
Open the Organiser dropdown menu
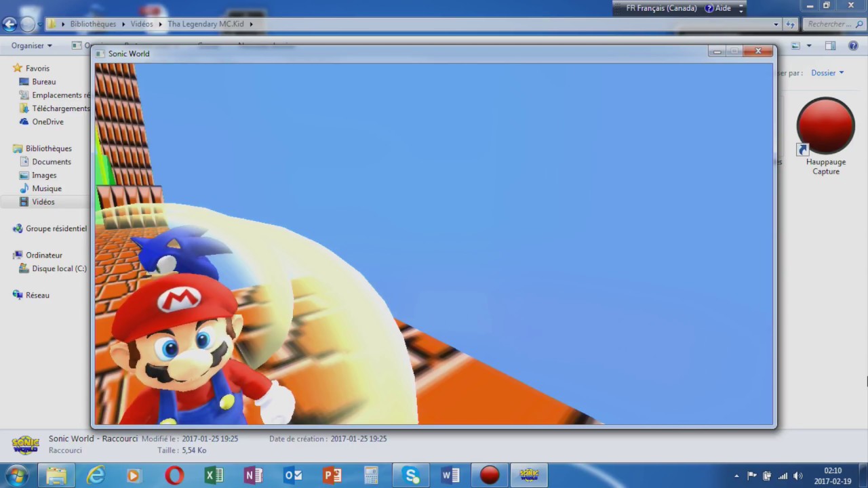pos(32,46)
